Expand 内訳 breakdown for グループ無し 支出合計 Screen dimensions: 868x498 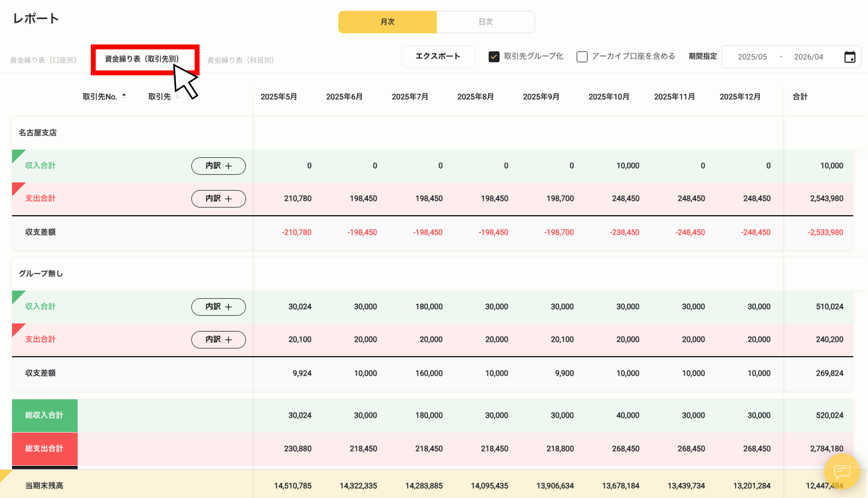click(218, 339)
